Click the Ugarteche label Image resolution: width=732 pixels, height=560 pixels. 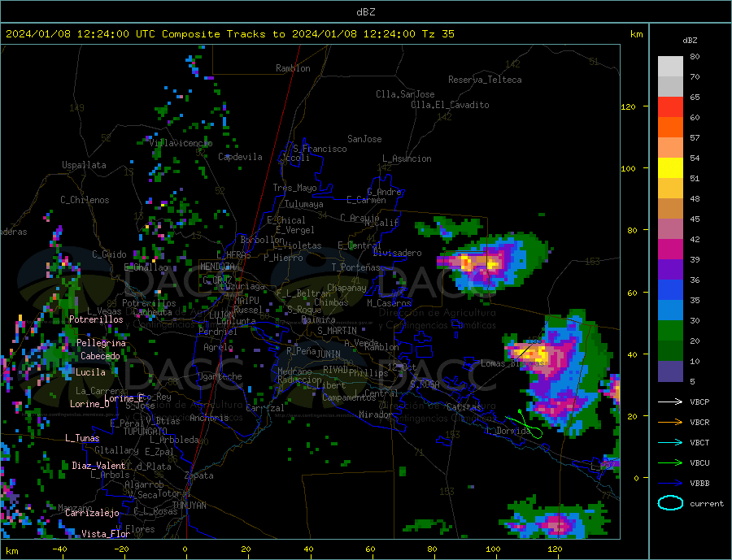click(x=220, y=376)
